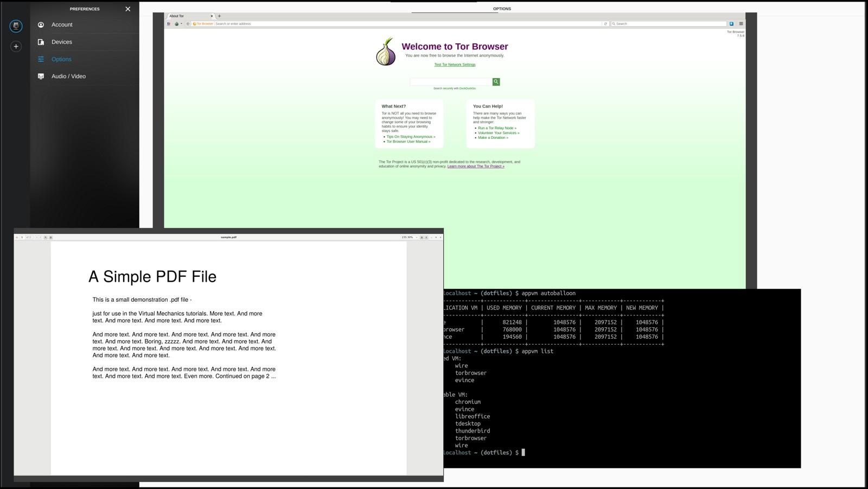The height and width of the screenshot is (489, 868).
Task: Open the Tor Browser hamburger menu
Action: coord(741,24)
